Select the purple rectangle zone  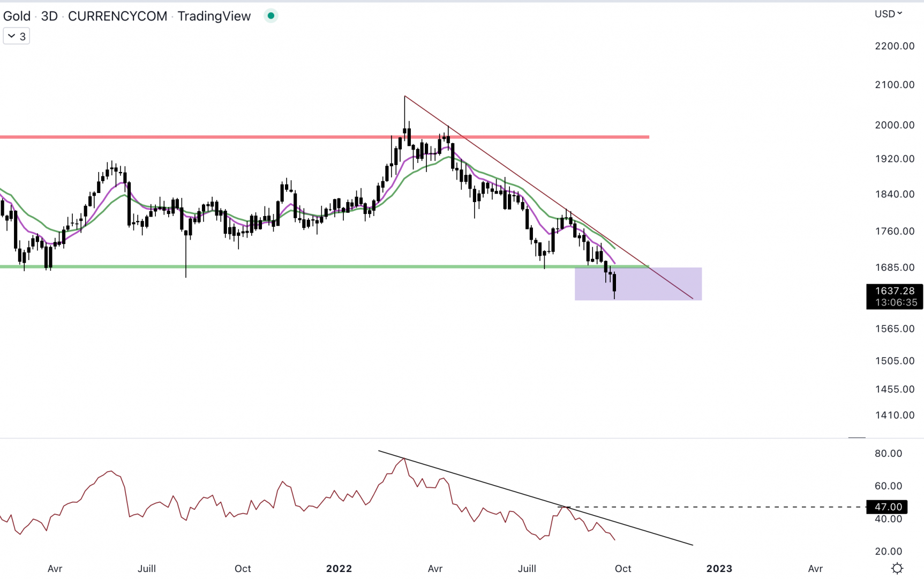638,284
